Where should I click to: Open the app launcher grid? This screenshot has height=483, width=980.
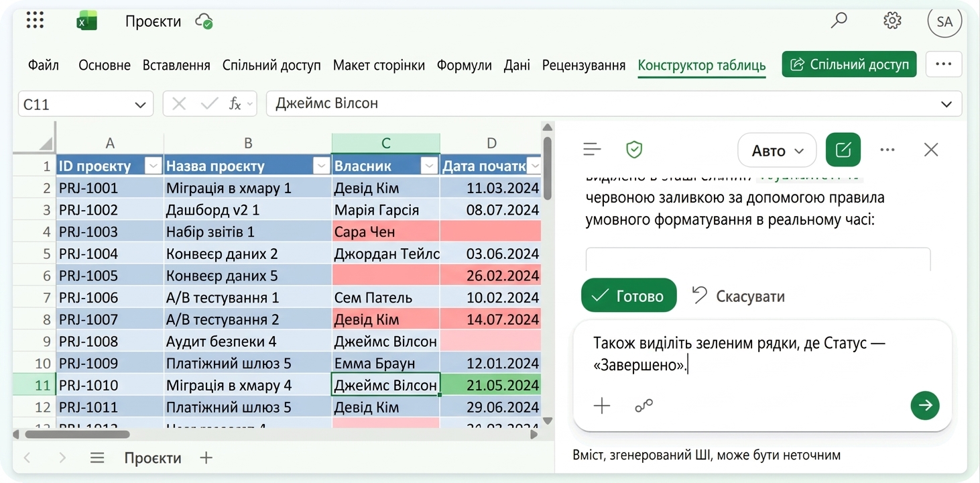(35, 21)
